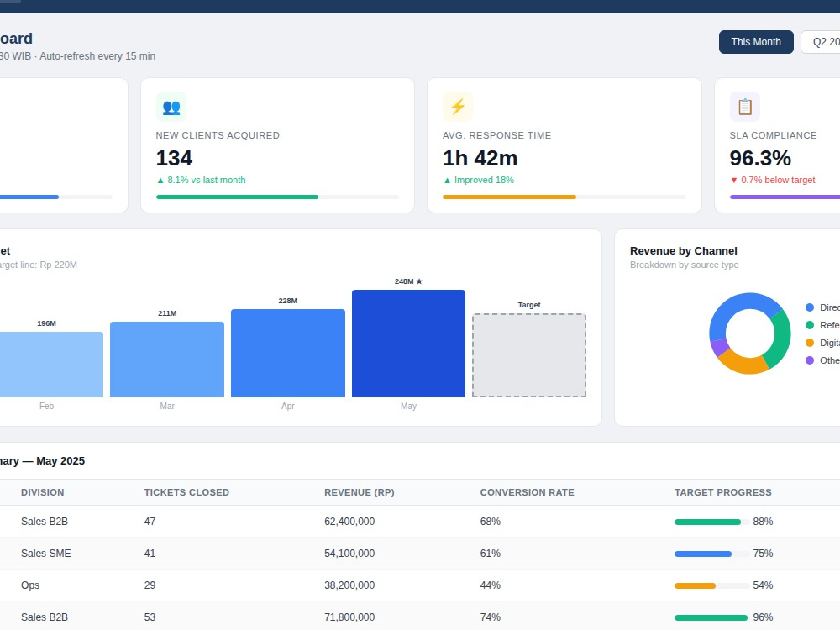Image resolution: width=840 pixels, height=630 pixels.
Task: Click the 41 tickets closed cell
Action: (150, 554)
